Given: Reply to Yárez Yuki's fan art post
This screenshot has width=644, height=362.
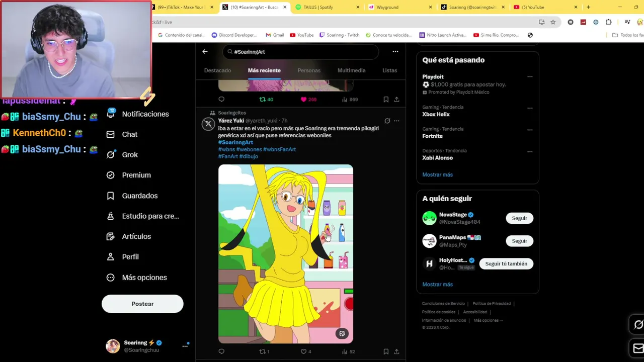Looking at the screenshot, I should click(221, 351).
